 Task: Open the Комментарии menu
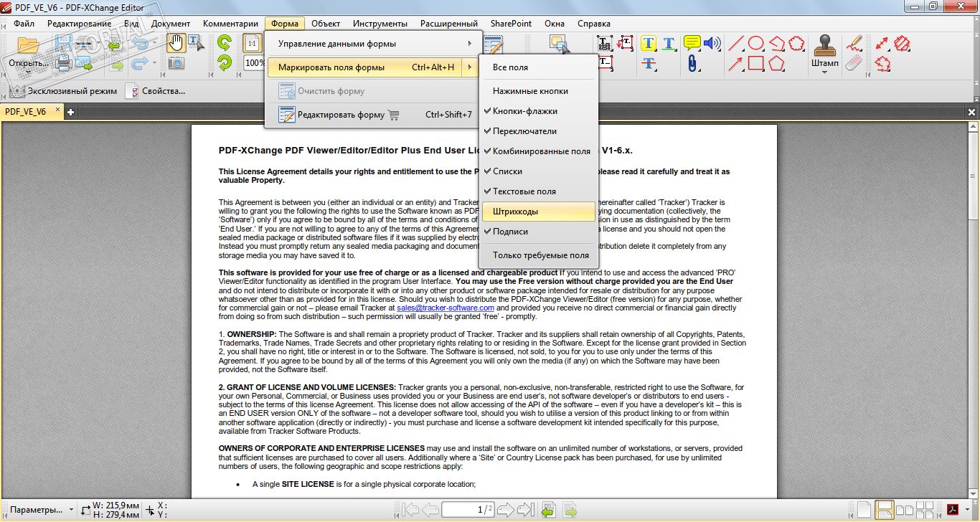tap(230, 24)
